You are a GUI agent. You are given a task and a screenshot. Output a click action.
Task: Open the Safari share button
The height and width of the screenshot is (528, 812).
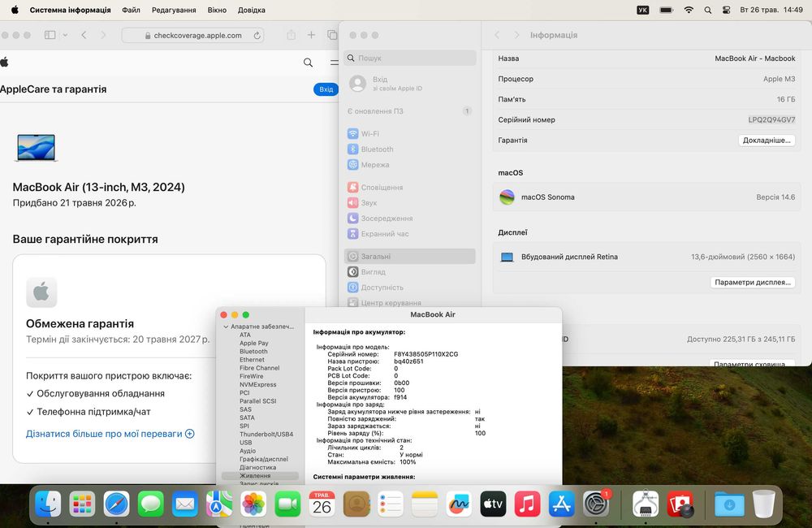tap(291, 35)
